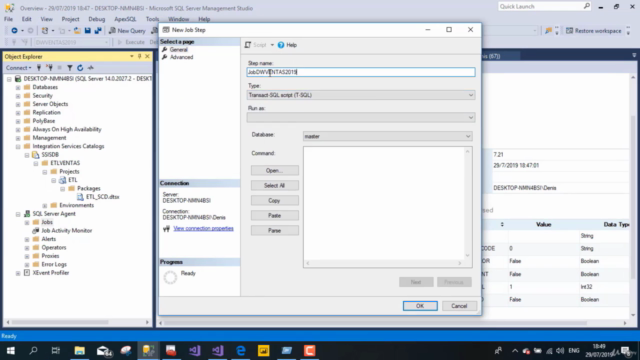Screen dimensions: 640x360
Task: Click the Save All icon in the toolbar
Action: coord(98,31)
